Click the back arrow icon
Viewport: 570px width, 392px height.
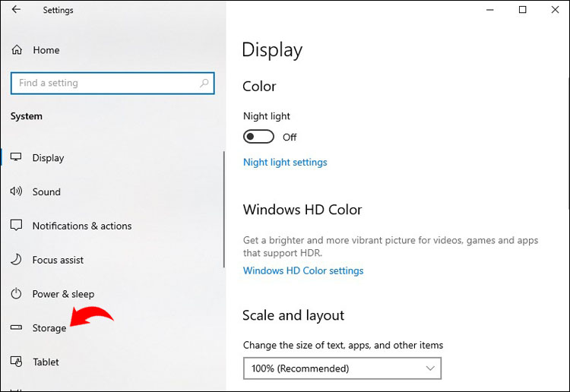click(16, 10)
